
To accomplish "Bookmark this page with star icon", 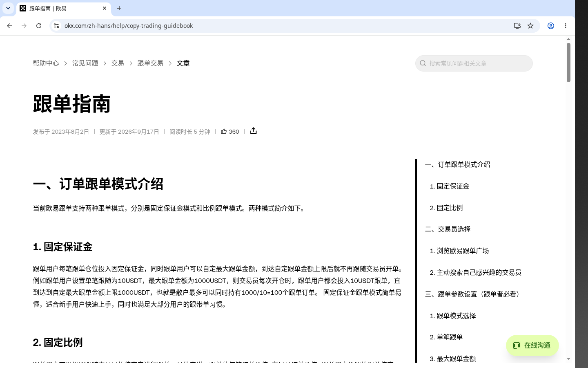I will coord(530,26).
